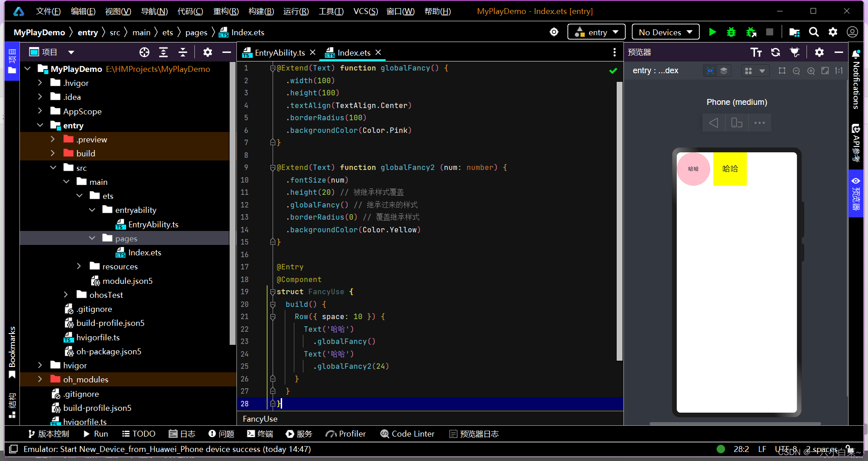
Task: Collapse the entry module folder
Action: pyautogui.click(x=40, y=125)
